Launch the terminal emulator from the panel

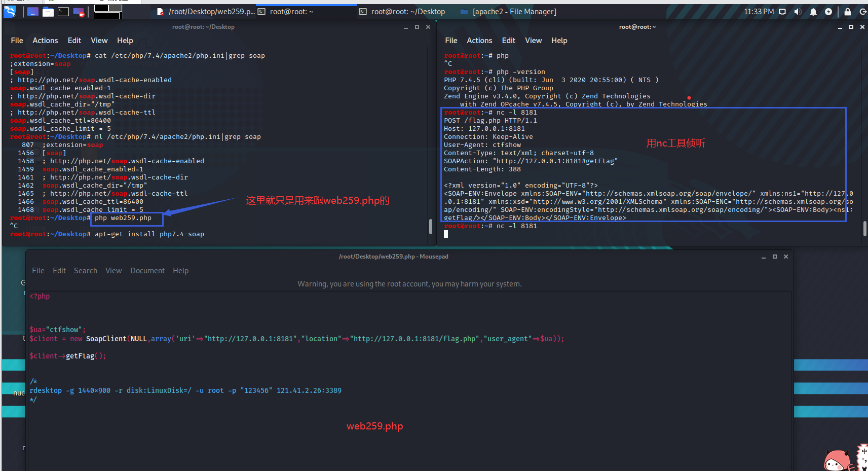point(63,11)
